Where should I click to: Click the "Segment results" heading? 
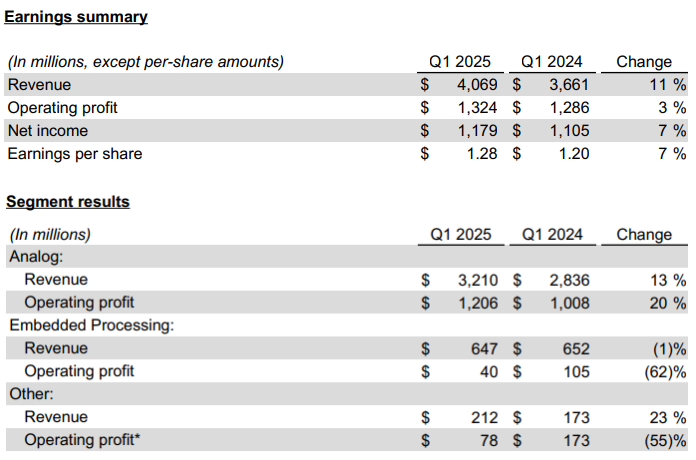click(68, 201)
